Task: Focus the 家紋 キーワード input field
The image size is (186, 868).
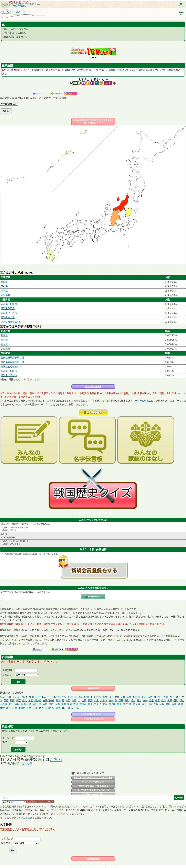Action: point(25,738)
